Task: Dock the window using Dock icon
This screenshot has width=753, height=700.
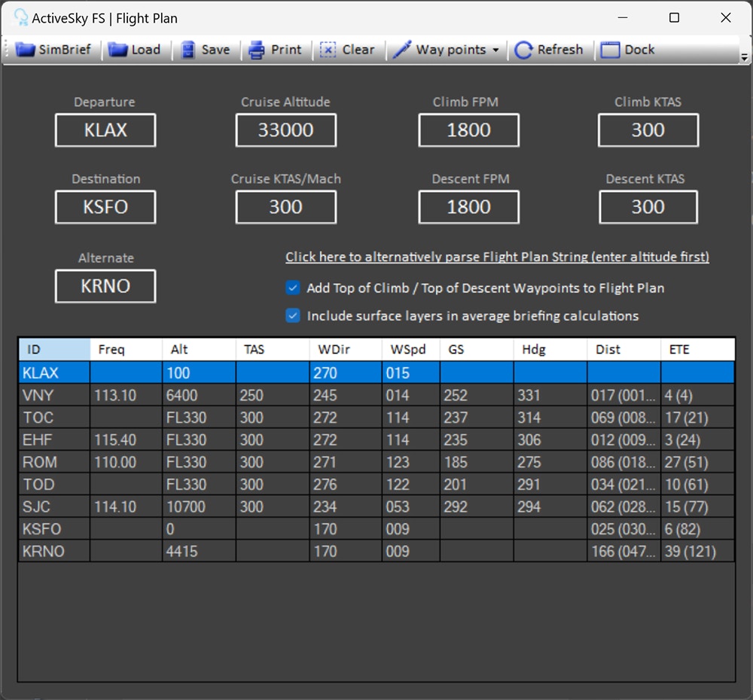Action: tap(610, 50)
